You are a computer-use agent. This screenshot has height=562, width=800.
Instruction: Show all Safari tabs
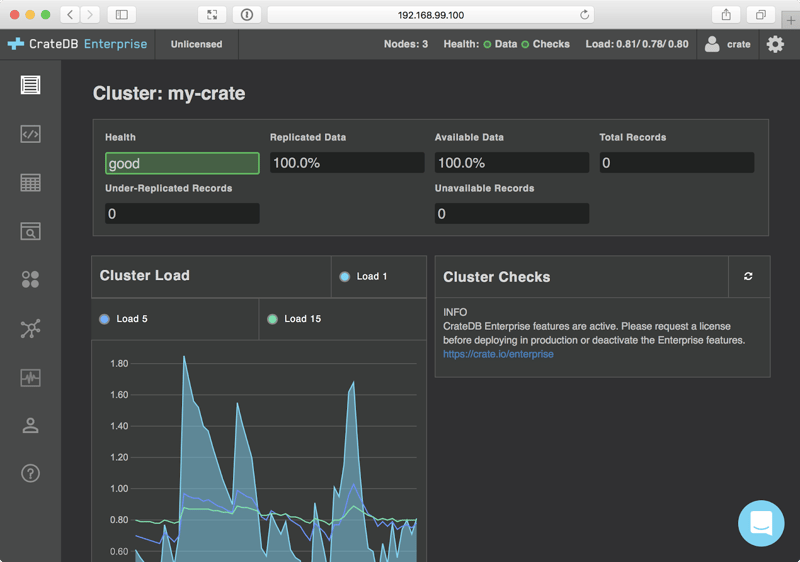(760, 15)
